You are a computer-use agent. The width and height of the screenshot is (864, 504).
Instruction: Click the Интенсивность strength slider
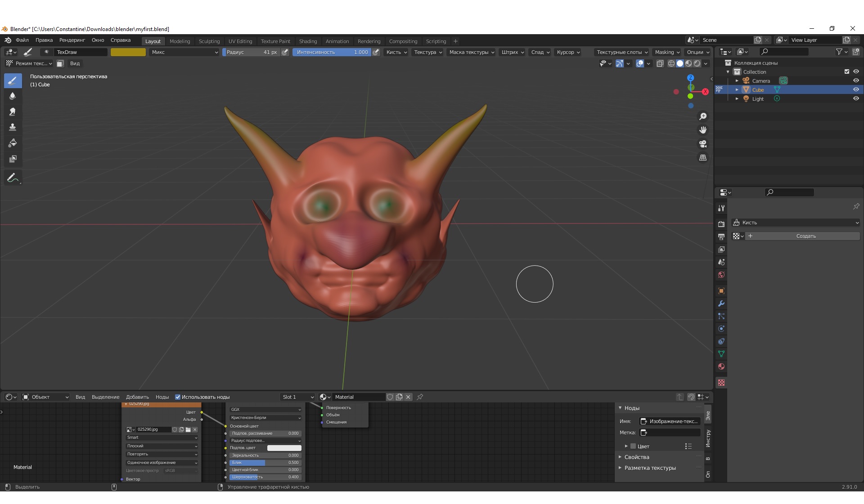[332, 52]
